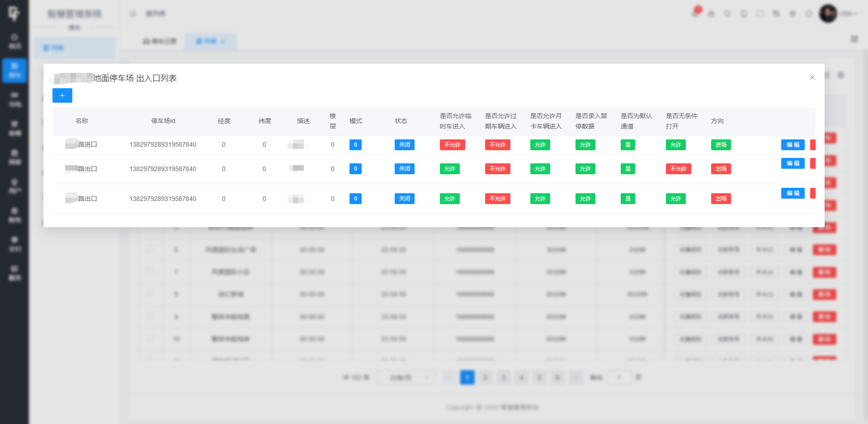Image resolution: width=868 pixels, height=424 pixels.
Task: Click 编辑 in the last table row
Action: (x=793, y=193)
